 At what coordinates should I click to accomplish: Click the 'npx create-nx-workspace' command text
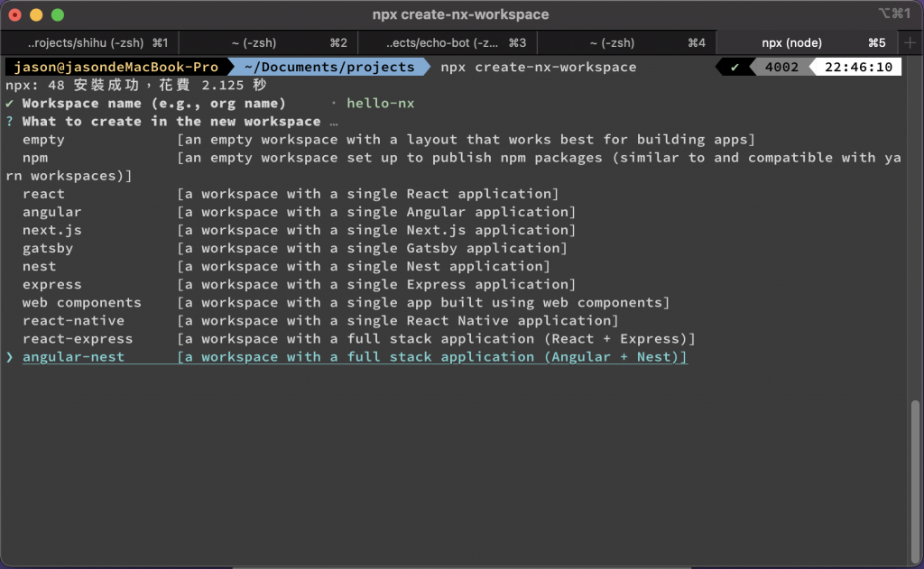click(x=539, y=67)
